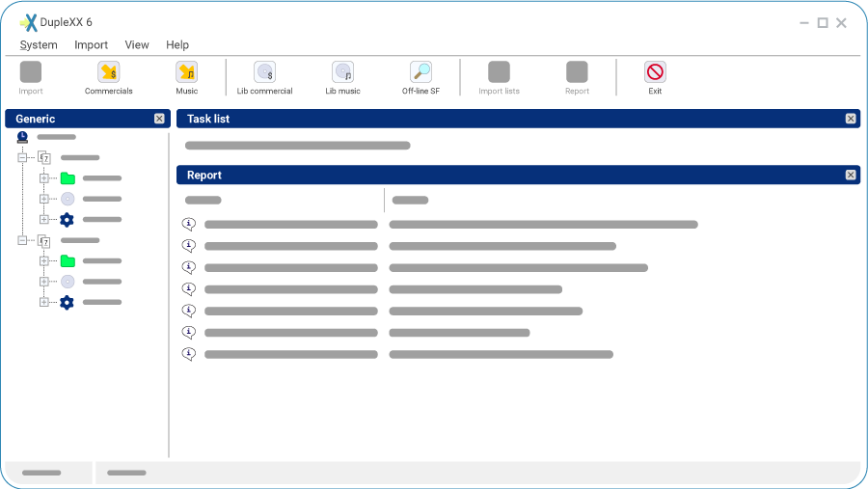868x489 pixels.
Task: Select the lower group's document icon
Action: (44, 240)
